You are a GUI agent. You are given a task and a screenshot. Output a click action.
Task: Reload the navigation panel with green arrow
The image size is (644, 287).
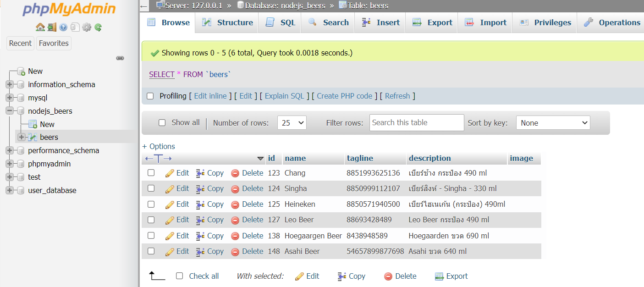point(98,28)
